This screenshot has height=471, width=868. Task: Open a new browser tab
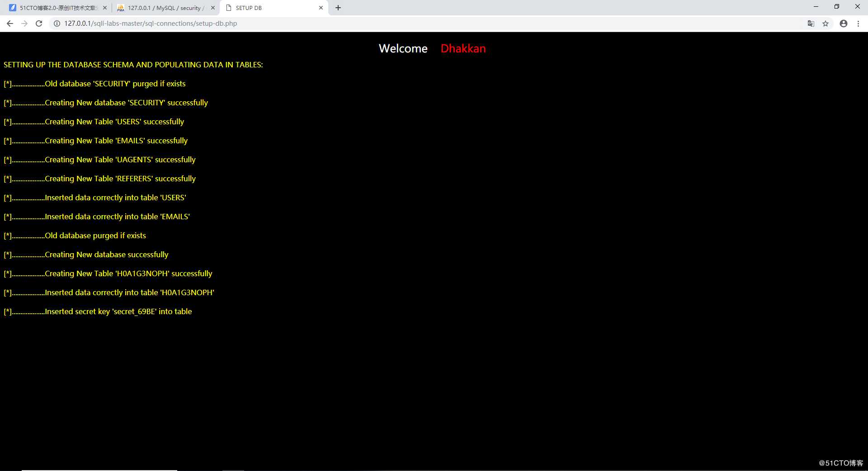click(x=338, y=8)
